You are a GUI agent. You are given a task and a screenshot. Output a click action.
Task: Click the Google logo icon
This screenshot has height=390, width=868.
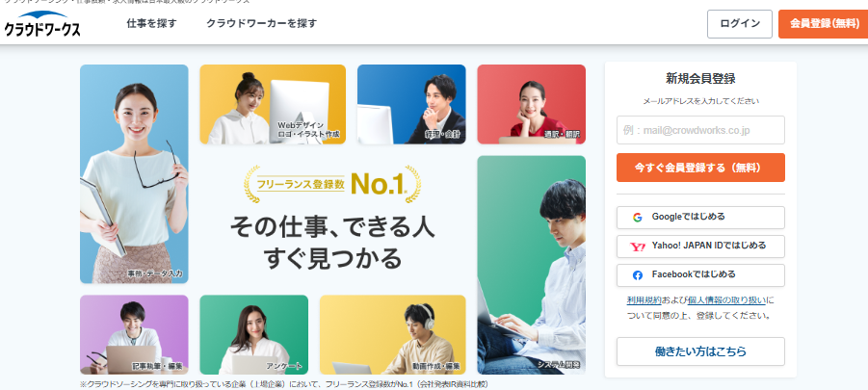tap(637, 218)
